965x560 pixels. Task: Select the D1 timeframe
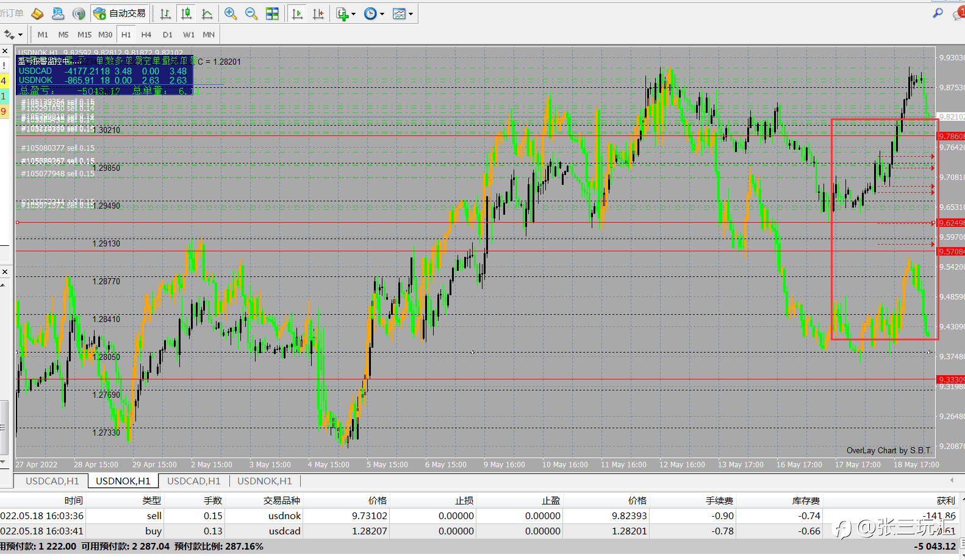click(x=168, y=35)
